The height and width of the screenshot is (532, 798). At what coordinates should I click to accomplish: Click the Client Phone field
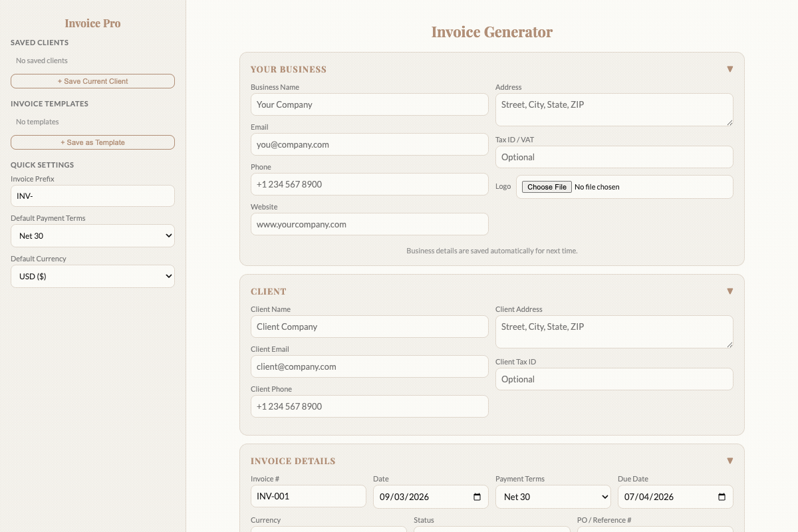(x=369, y=406)
